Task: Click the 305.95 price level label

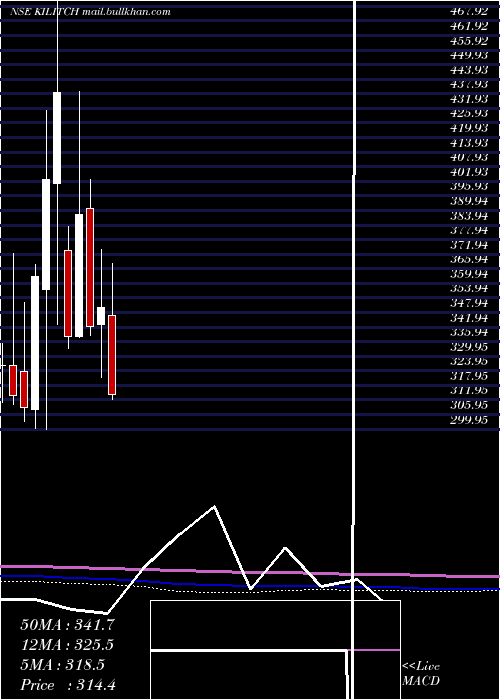Action: tap(468, 405)
